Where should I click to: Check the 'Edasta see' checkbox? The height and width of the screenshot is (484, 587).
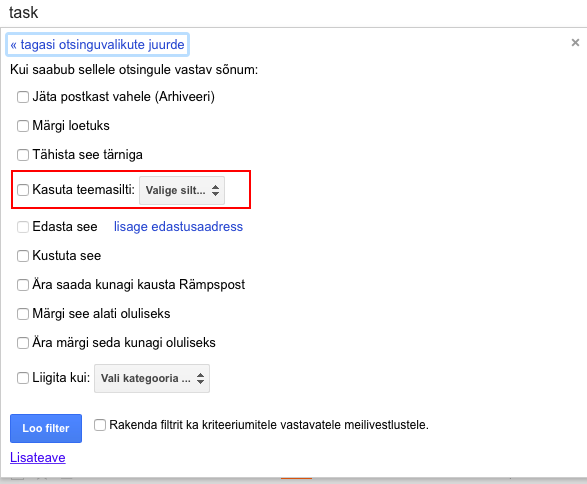tap(23, 227)
